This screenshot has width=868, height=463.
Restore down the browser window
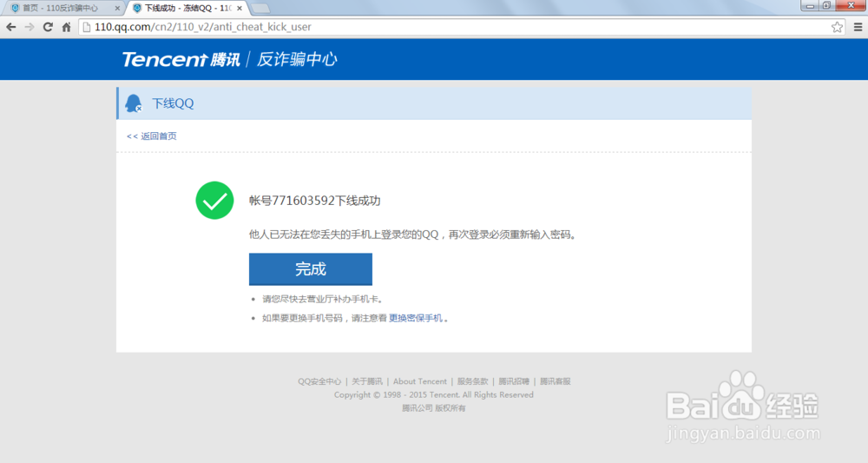pos(826,5)
